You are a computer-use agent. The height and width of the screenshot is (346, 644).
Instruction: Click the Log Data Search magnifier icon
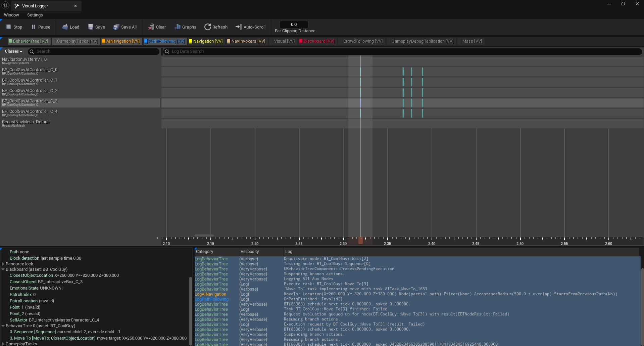coord(167,51)
